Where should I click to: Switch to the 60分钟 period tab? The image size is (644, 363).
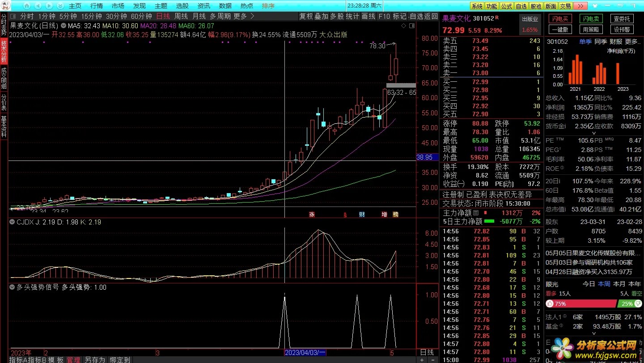pyautogui.click(x=141, y=17)
